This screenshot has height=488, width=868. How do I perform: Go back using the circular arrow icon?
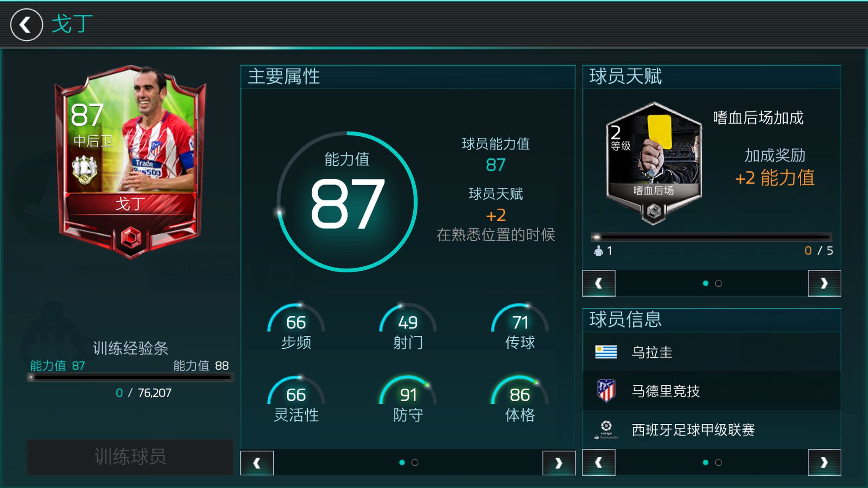tap(26, 25)
